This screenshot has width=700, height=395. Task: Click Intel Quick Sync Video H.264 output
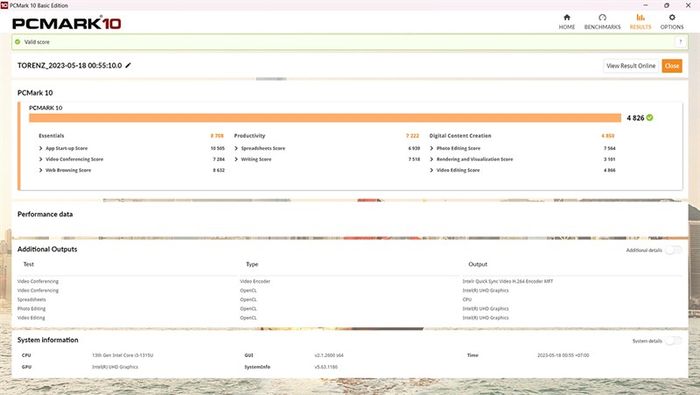click(x=508, y=282)
